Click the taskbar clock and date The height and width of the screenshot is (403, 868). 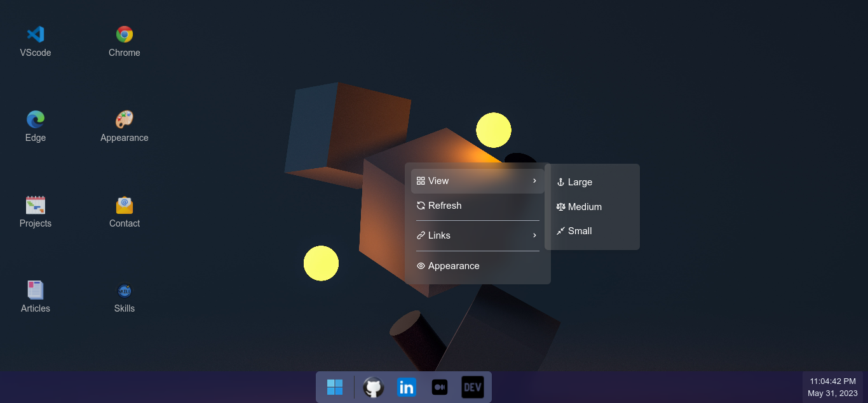pyautogui.click(x=832, y=387)
